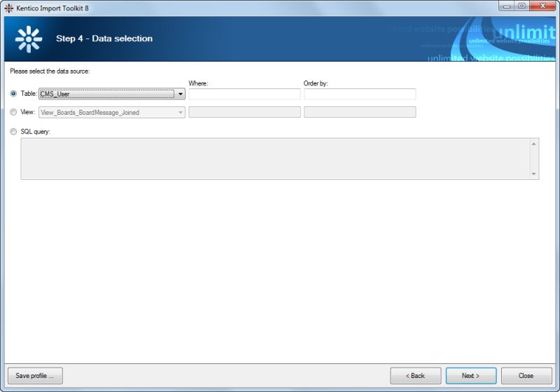Select the Table radio button
Screen dimensions: 560x392
13,94
